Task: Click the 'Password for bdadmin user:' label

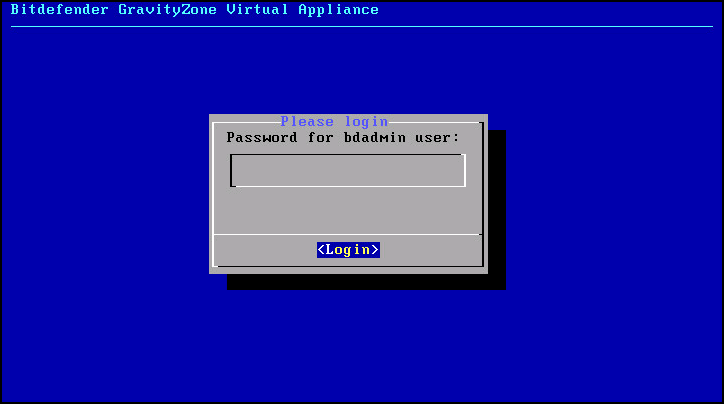Action: click(x=343, y=138)
